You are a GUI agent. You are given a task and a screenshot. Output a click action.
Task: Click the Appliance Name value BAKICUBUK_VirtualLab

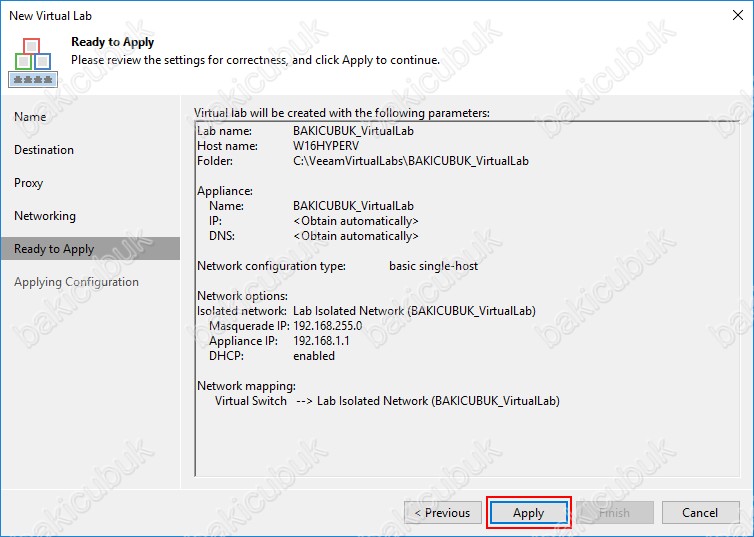[x=353, y=206]
